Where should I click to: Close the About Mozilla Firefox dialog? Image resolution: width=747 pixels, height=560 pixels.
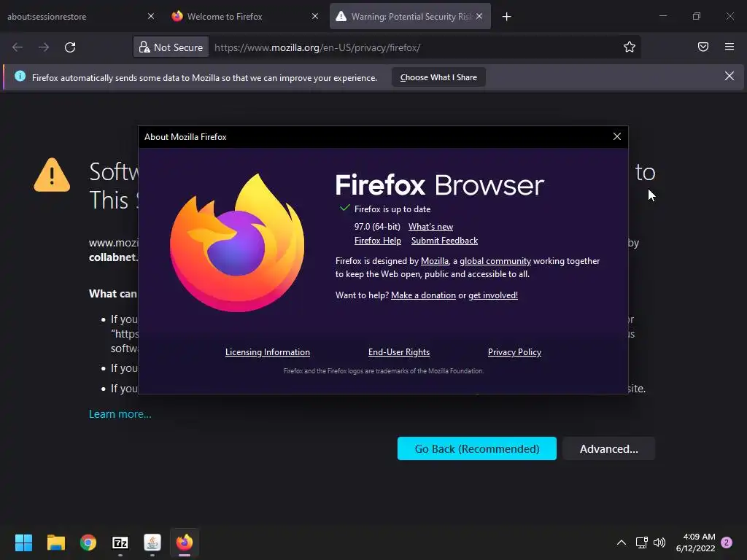click(x=617, y=136)
